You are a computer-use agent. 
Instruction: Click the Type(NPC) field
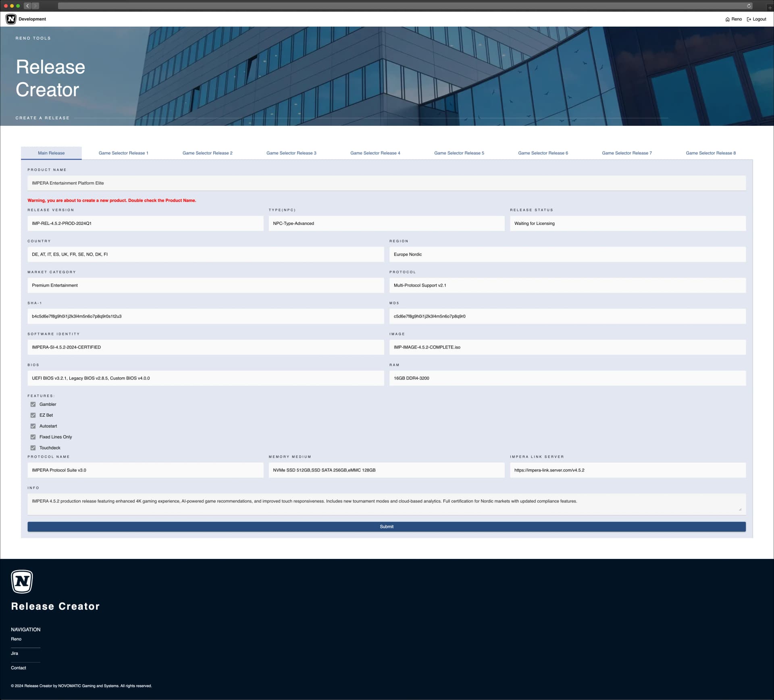(387, 224)
